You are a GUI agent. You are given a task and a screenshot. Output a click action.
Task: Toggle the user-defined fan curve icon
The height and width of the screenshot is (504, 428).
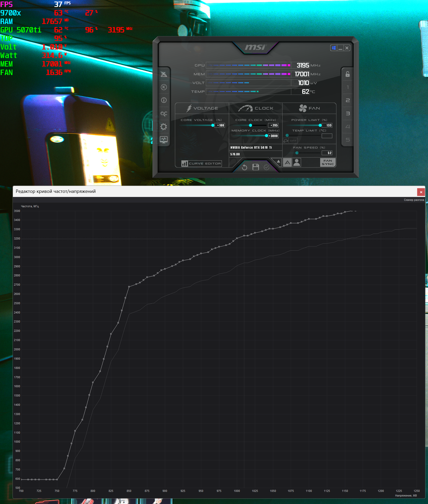click(297, 162)
